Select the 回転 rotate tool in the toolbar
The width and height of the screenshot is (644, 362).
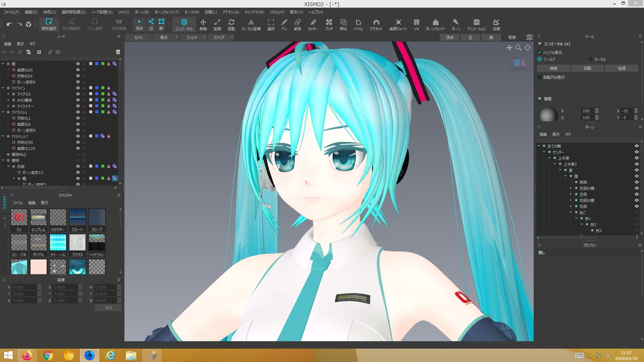(231, 24)
